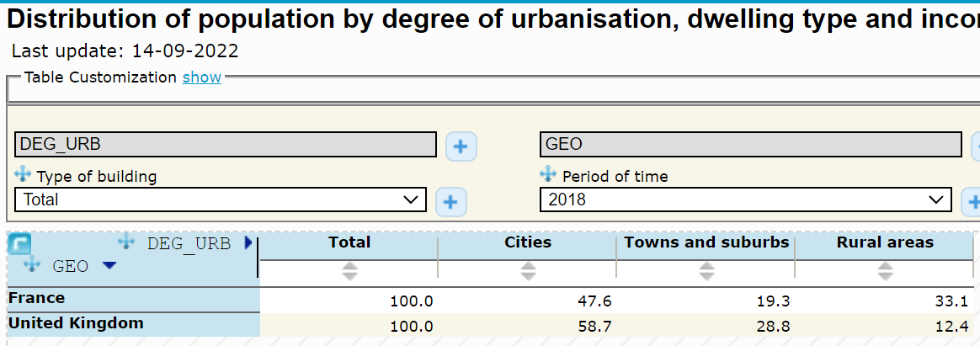Sort by the Total column arrows
This screenshot has width=980, height=346.
[x=350, y=270]
